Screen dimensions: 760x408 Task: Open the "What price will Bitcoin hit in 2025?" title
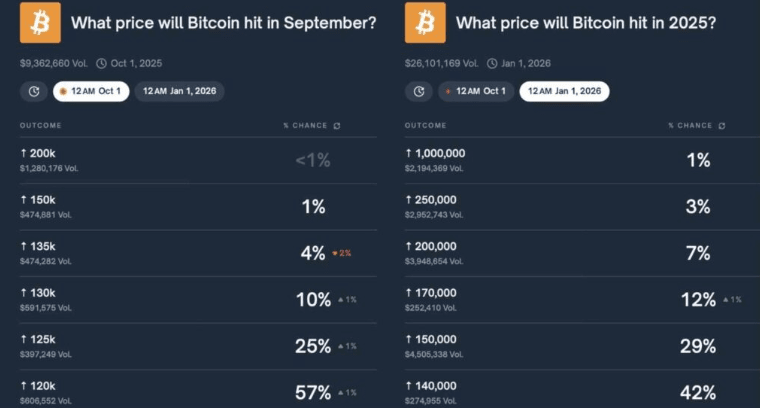point(585,22)
